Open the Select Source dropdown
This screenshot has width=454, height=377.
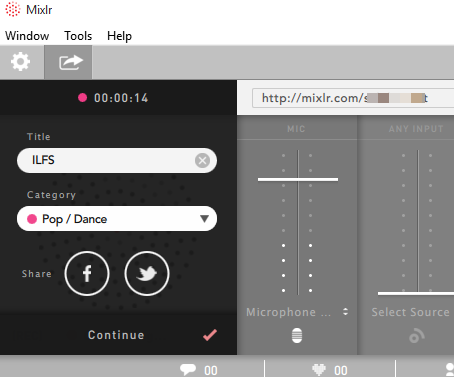pyautogui.click(x=411, y=312)
